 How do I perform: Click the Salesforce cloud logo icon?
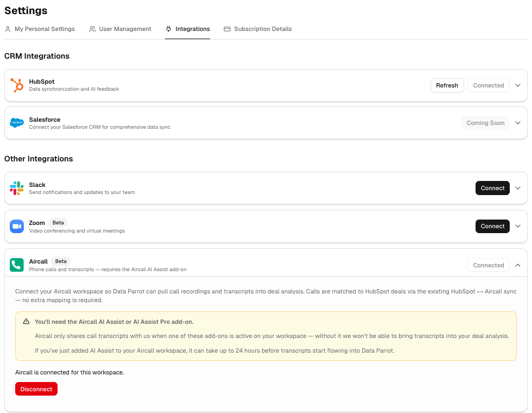[17, 123]
